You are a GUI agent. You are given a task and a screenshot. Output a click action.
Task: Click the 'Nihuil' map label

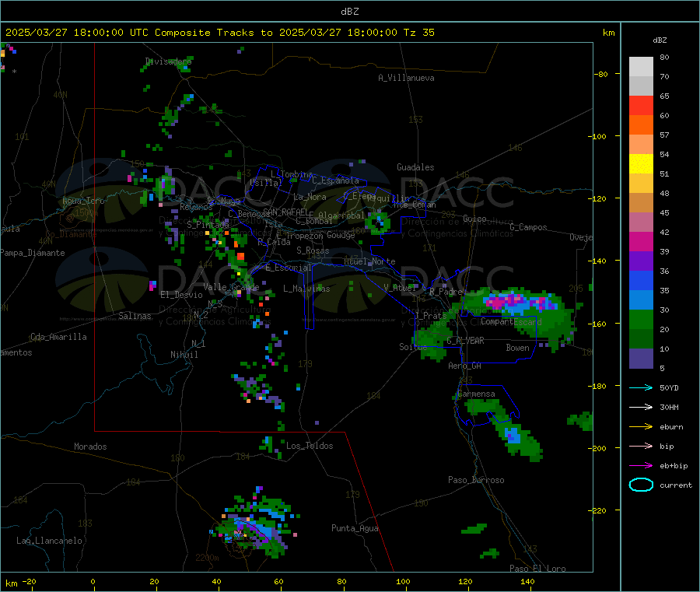click(184, 355)
